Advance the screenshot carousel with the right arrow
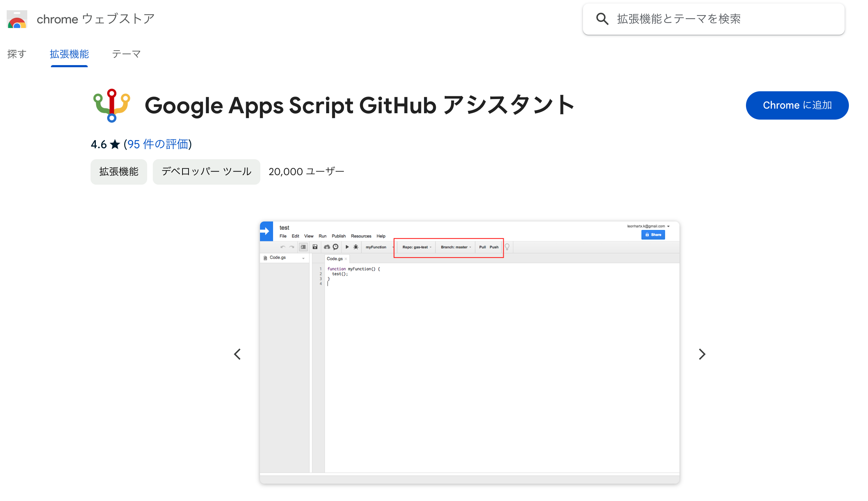Screen dimensions: 868x501 click(x=701, y=354)
